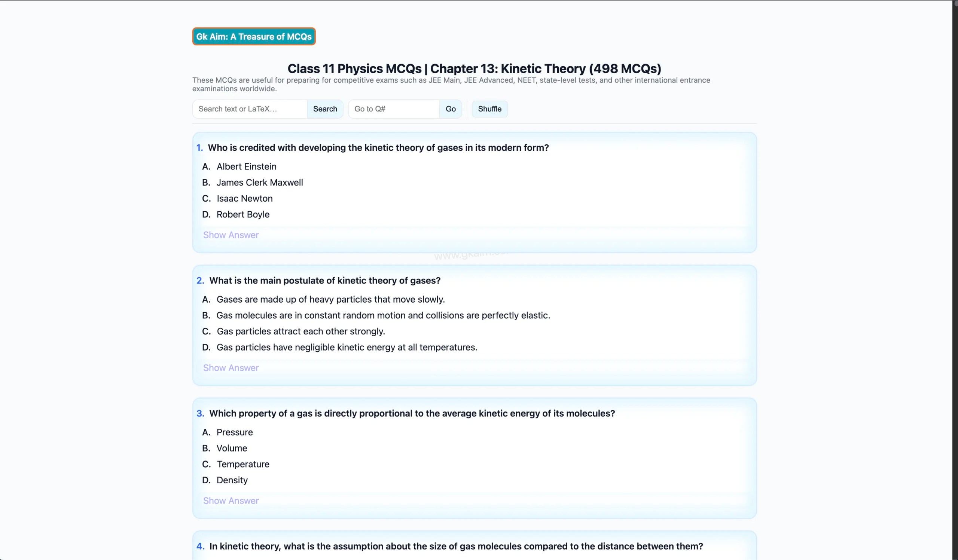Image resolution: width=958 pixels, height=560 pixels.
Task: Choose option B James Clerk Maxwell
Action: pos(260,182)
